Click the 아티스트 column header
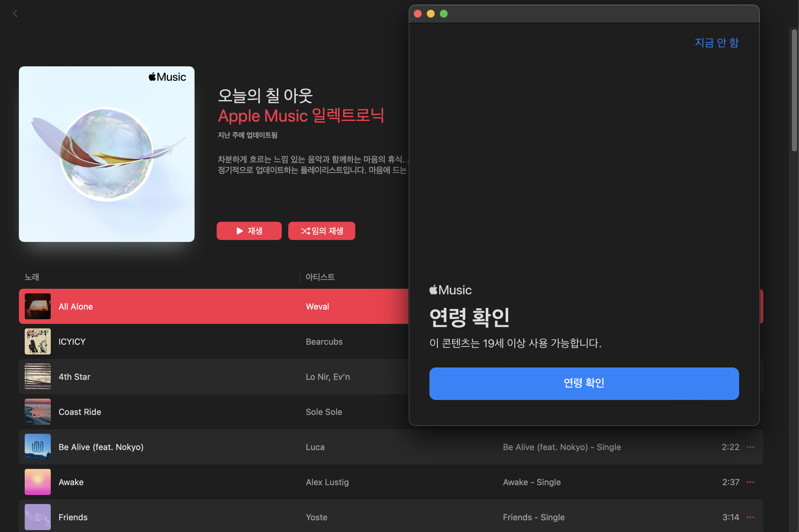This screenshot has width=799, height=532. pyautogui.click(x=320, y=277)
